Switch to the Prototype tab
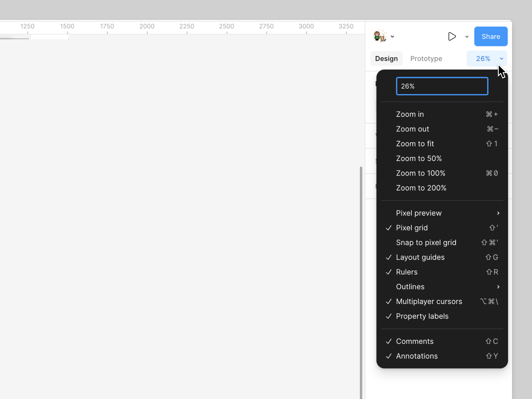The image size is (532, 399). coord(426,58)
